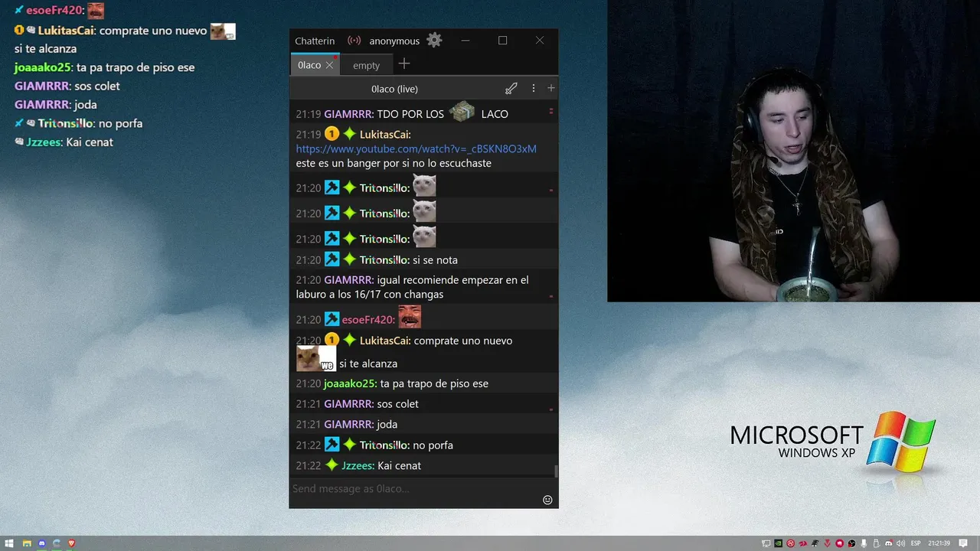Click the streamer webcam video
Image resolution: width=980 pixels, height=551 pixels.
pyautogui.click(x=793, y=151)
